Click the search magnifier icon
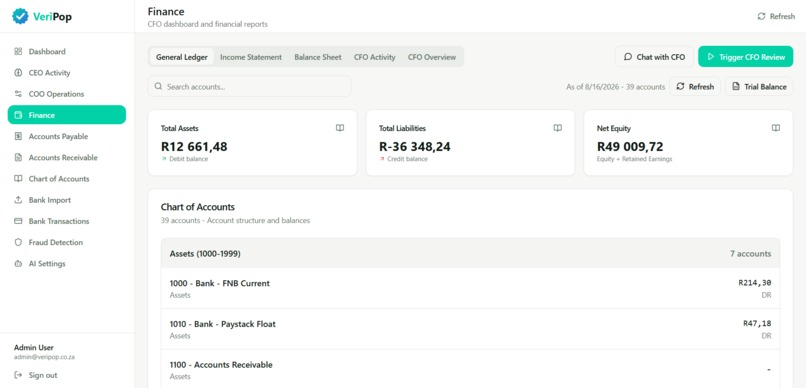The image size is (806, 388). click(x=158, y=86)
